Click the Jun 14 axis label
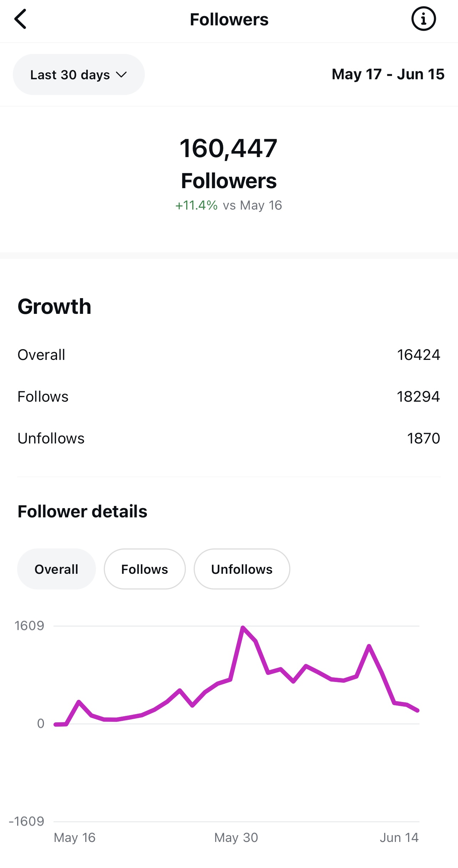The image size is (458, 868). 399,837
